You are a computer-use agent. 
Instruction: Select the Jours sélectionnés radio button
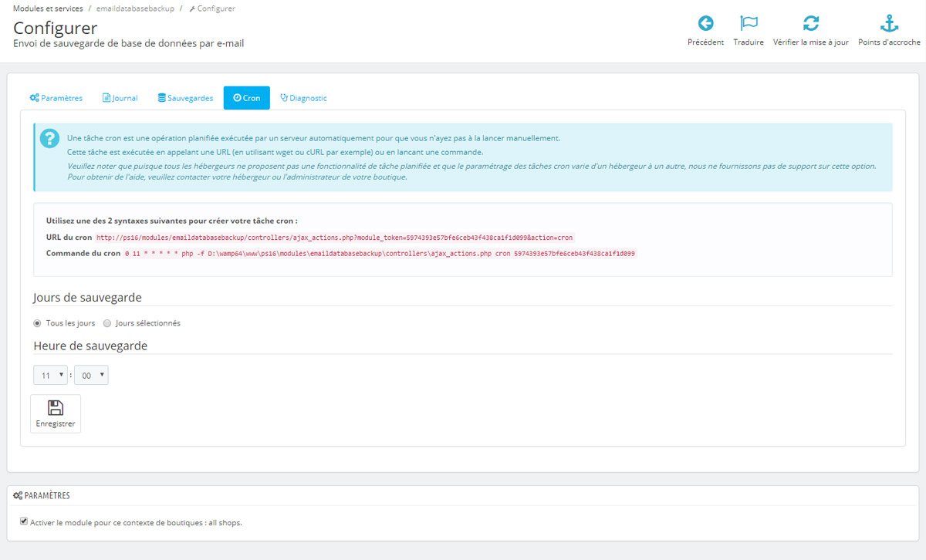pos(107,322)
